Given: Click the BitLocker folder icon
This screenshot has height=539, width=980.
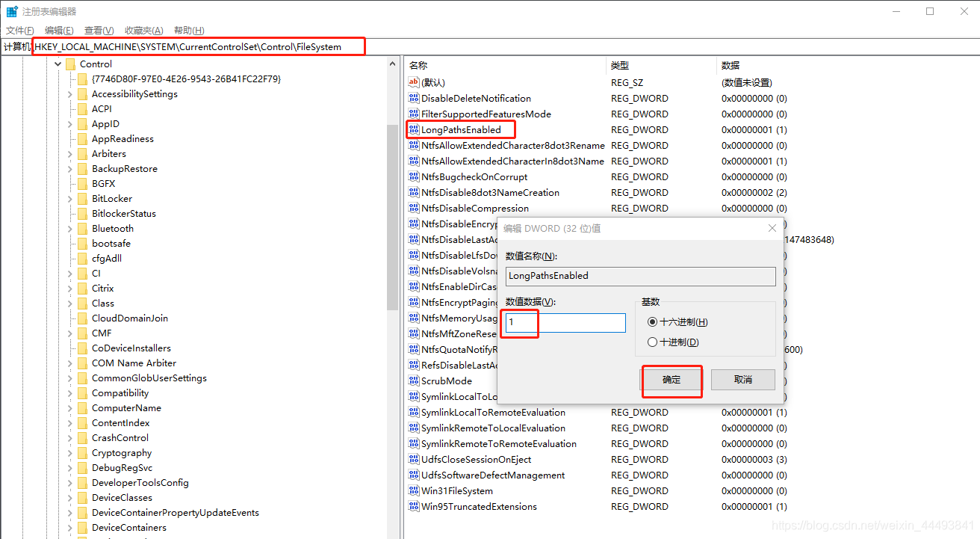Looking at the screenshot, I should point(82,198).
